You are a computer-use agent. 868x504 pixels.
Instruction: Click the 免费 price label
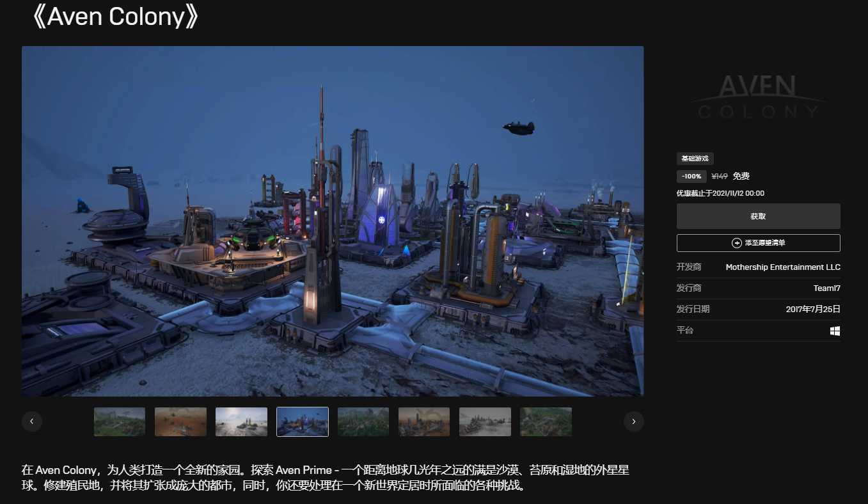[740, 176]
